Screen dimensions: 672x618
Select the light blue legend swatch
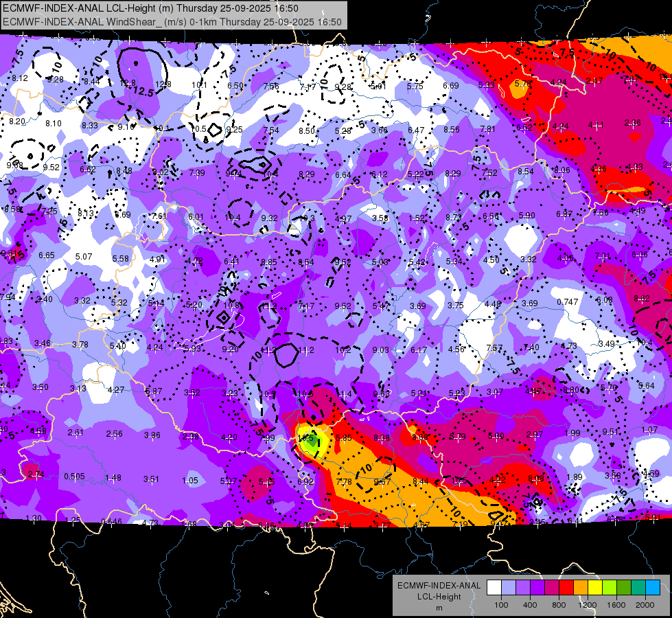(x=509, y=587)
